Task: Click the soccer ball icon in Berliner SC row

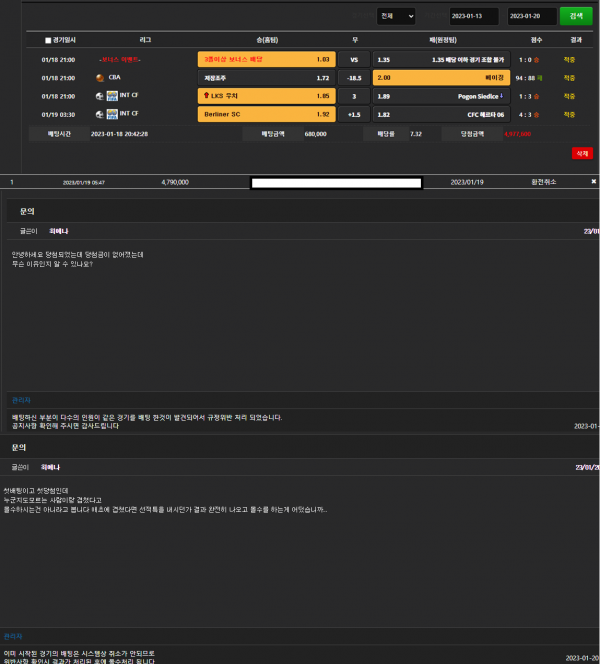Action: click(x=100, y=114)
